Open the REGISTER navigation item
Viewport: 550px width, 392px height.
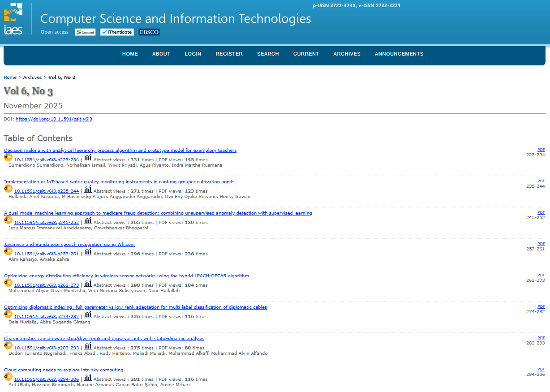(229, 54)
